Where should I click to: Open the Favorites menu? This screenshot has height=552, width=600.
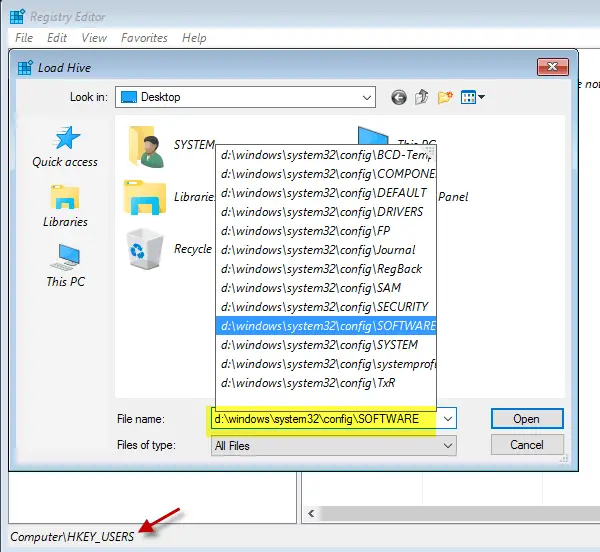pyautogui.click(x=144, y=38)
